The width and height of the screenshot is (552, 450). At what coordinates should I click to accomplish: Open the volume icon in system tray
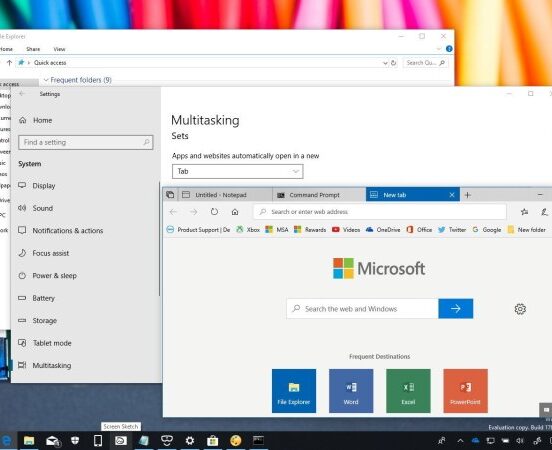tap(520, 440)
